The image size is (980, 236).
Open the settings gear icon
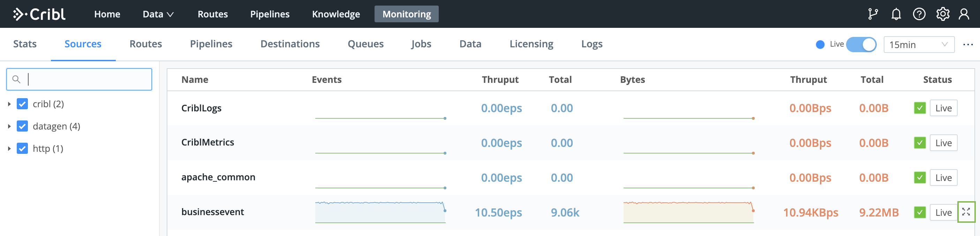(943, 14)
